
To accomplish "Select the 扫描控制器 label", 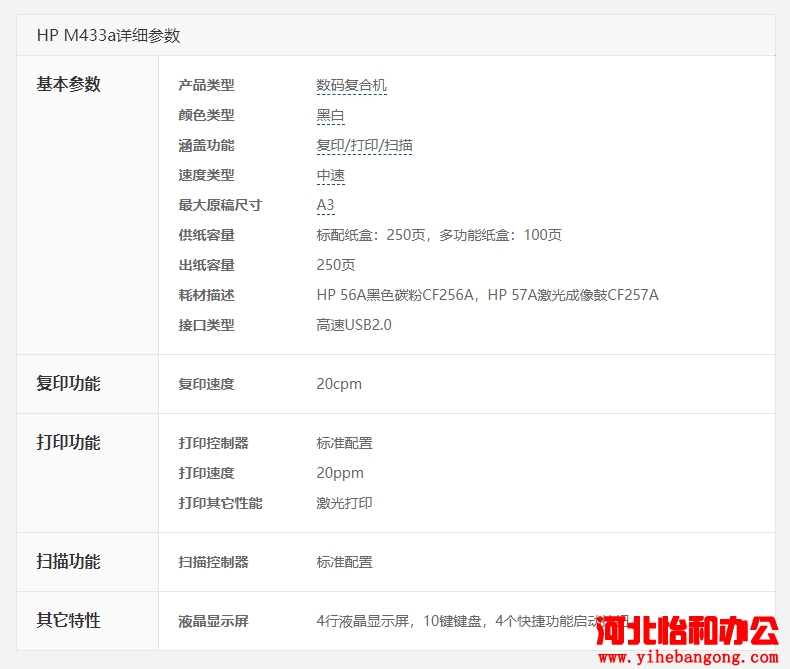I will coord(214,562).
